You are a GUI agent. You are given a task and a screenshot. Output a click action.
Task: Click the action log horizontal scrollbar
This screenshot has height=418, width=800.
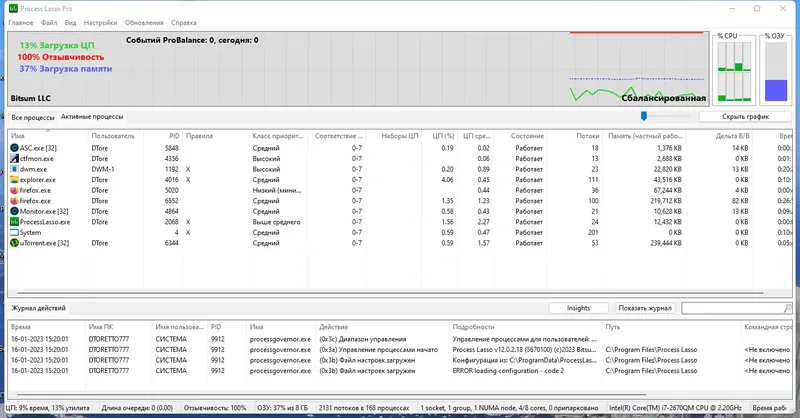coord(332,395)
